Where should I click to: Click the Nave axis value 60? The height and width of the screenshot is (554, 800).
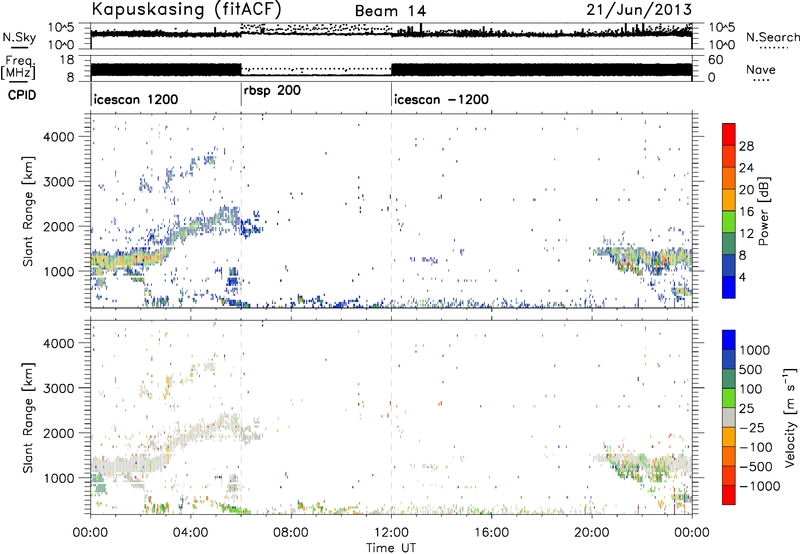[715, 60]
